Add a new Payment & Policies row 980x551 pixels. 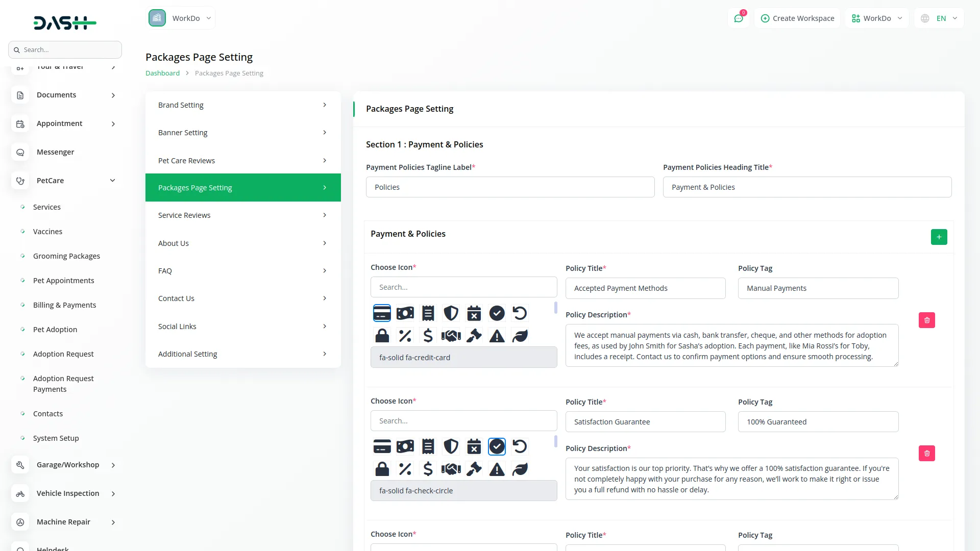click(939, 237)
